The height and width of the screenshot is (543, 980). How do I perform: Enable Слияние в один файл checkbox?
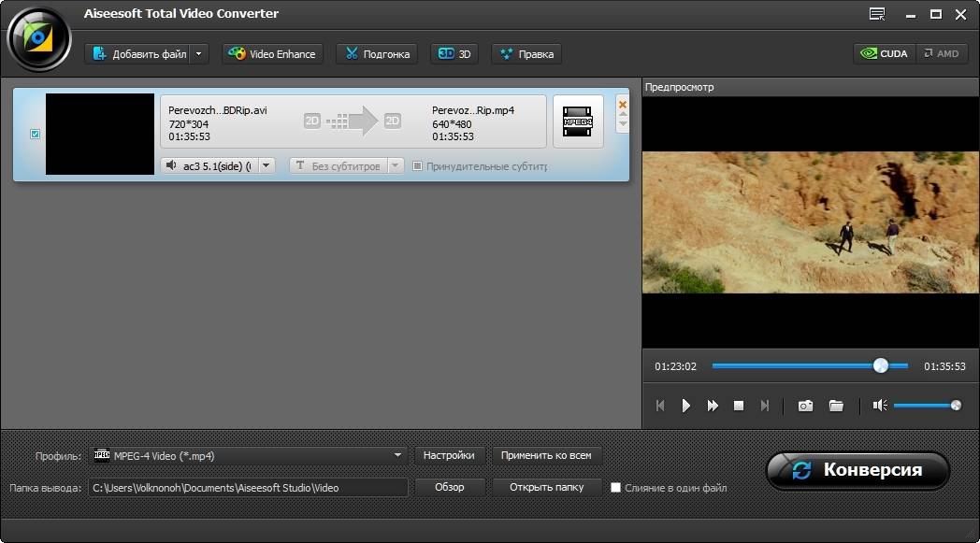[x=615, y=487]
